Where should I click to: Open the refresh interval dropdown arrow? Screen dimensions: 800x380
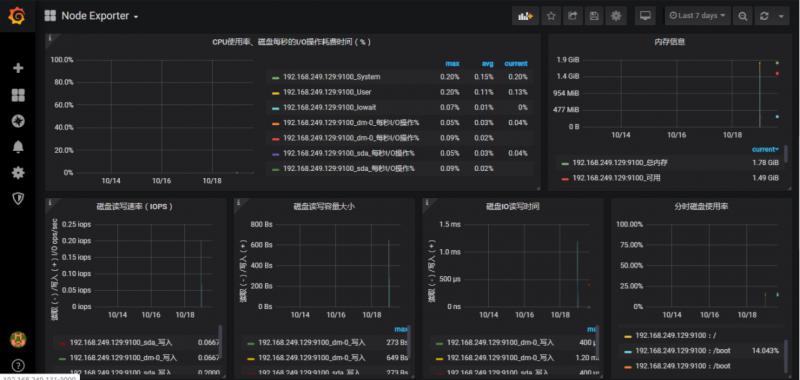click(x=781, y=16)
